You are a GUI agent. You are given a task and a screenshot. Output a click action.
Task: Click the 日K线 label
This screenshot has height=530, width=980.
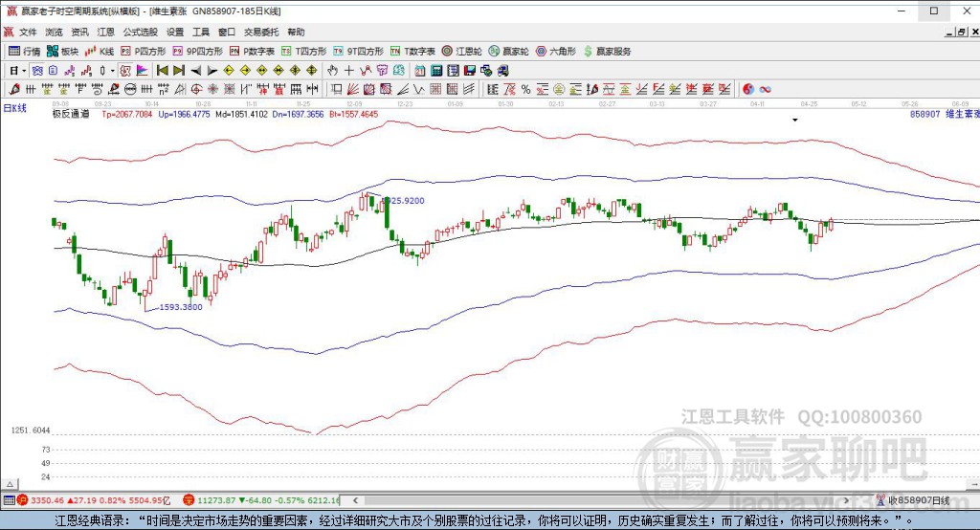(x=15, y=108)
